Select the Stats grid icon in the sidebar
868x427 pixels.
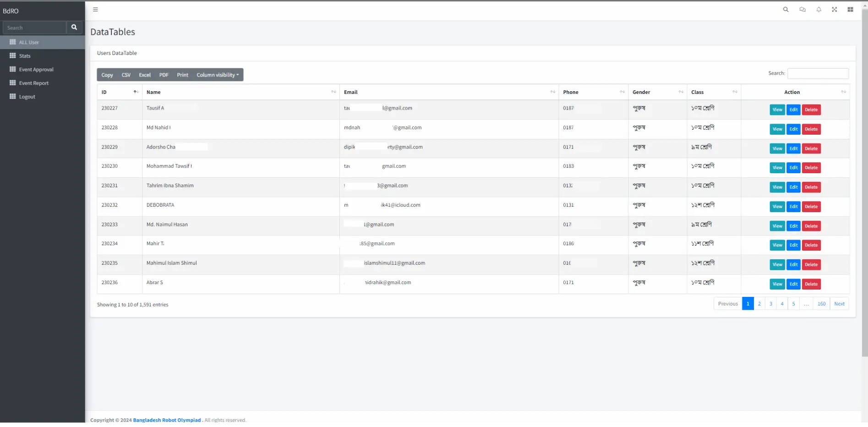pyautogui.click(x=13, y=55)
